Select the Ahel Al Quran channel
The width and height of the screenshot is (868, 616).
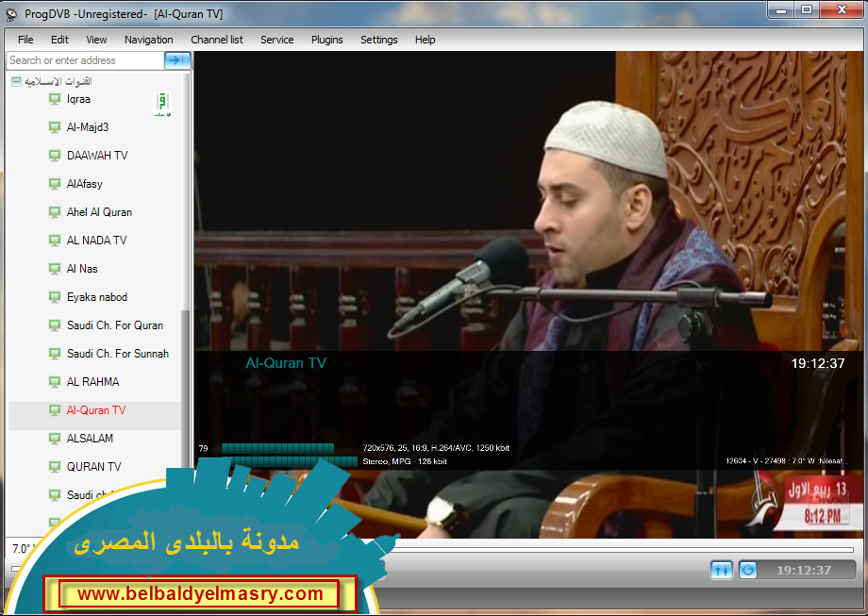pyautogui.click(x=99, y=212)
